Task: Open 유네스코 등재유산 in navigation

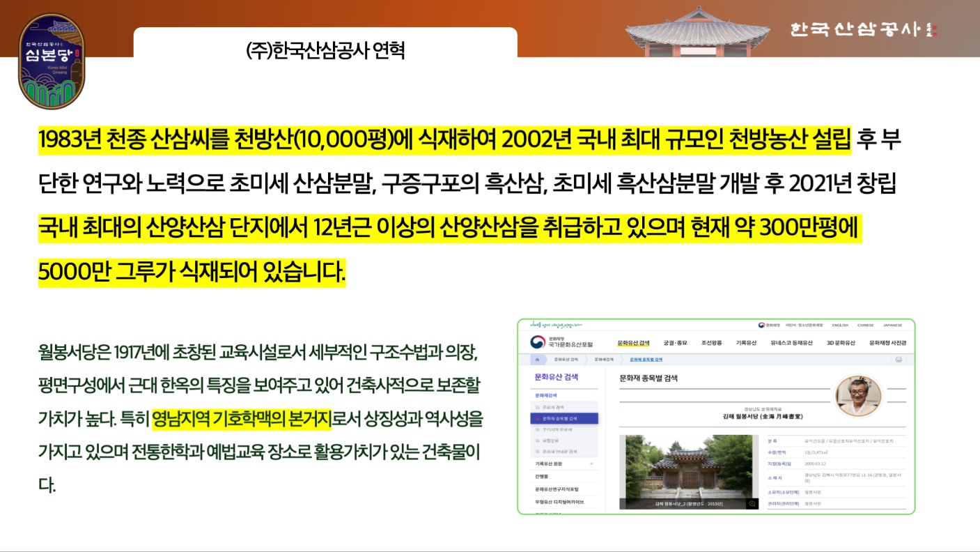Action: [x=791, y=343]
